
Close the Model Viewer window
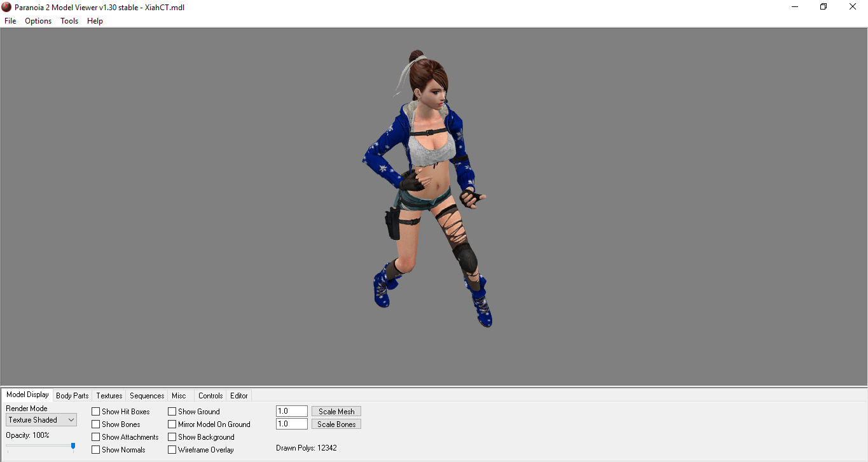coord(853,7)
